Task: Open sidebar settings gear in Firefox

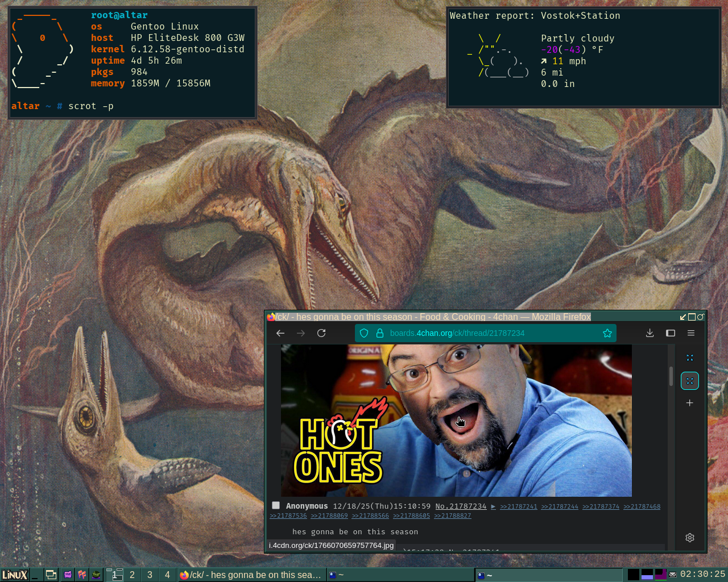Action: click(690, 538)
